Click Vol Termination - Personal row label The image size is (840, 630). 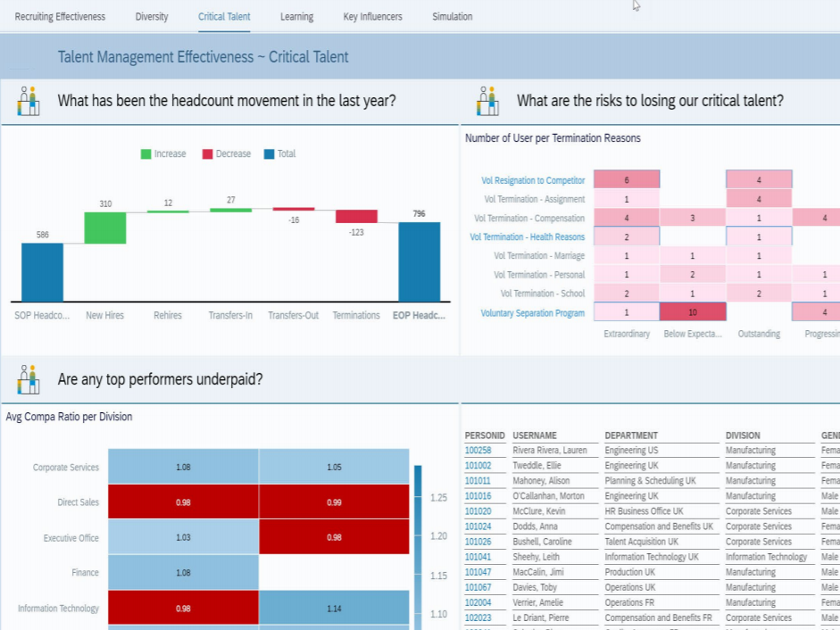[x=539, y=275]
